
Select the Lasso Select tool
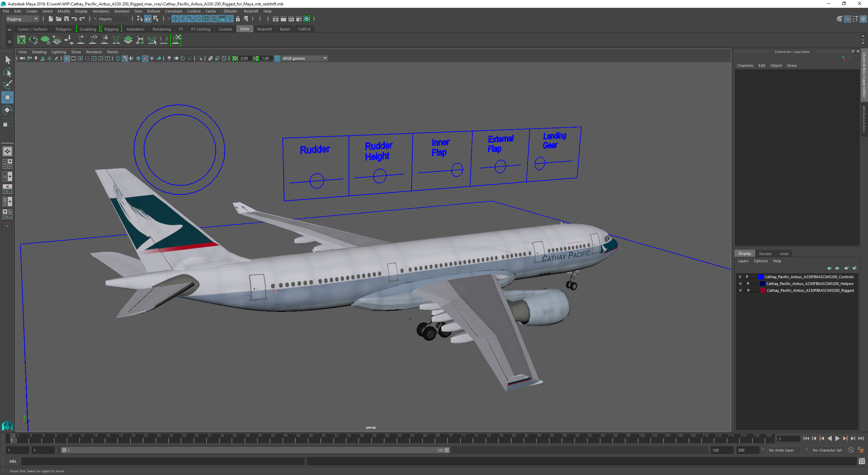pos(7,73)
